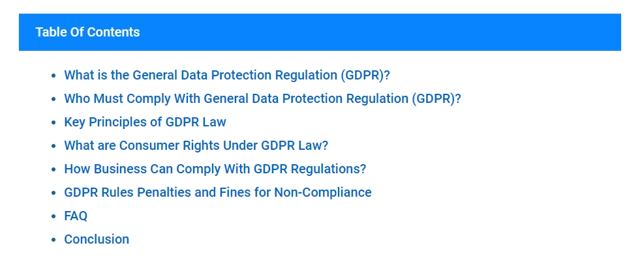
Task: Click the blue Table Of Contents banner bar
Action: click(x=320, y=32)
